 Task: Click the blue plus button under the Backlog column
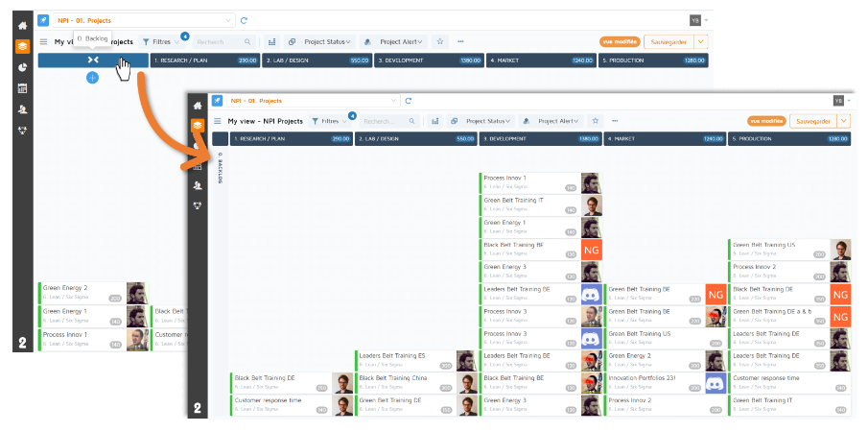pos(93,77)
